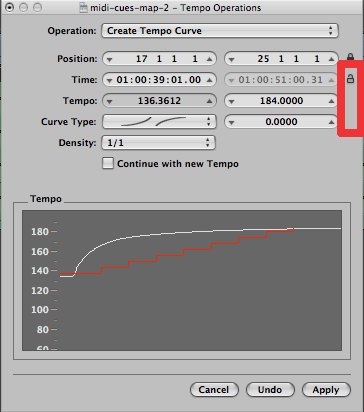Image resolution: width=364 pixels, height=412 pixels.
Task: Decrease the curvature value 0.0000
Action: tap(231, 123)
